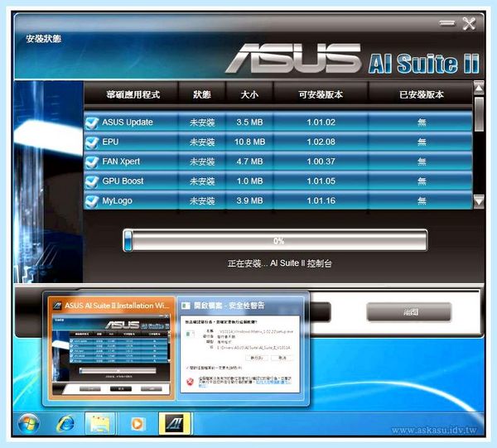Click the 大小 column header
The height and width of the screenshot is (448, 497).
coord(250,94)
